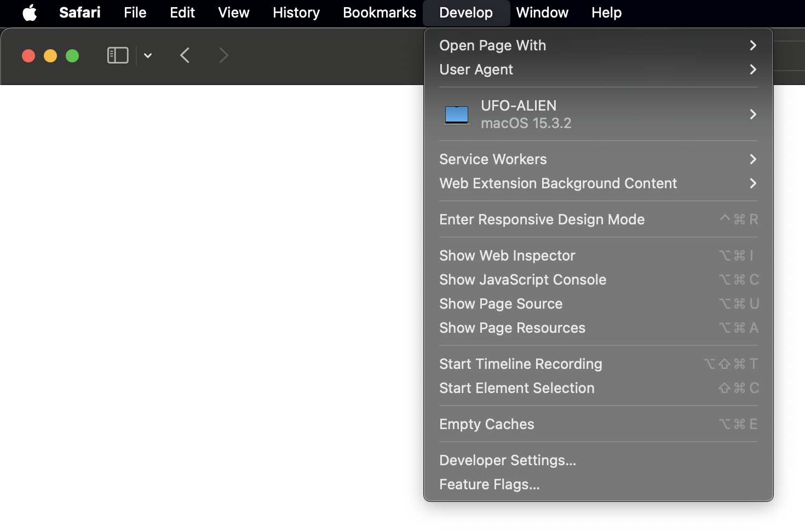This screenshot has height=532, width=805.
Task: Choose Start Element Selection
Action: point(599,388)
